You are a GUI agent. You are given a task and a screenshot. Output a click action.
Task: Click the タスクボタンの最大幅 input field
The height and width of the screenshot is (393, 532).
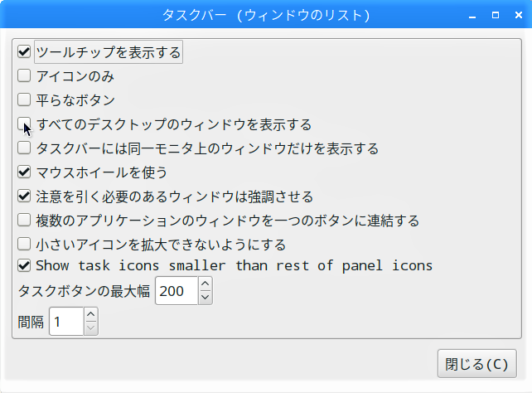(176, 291)
